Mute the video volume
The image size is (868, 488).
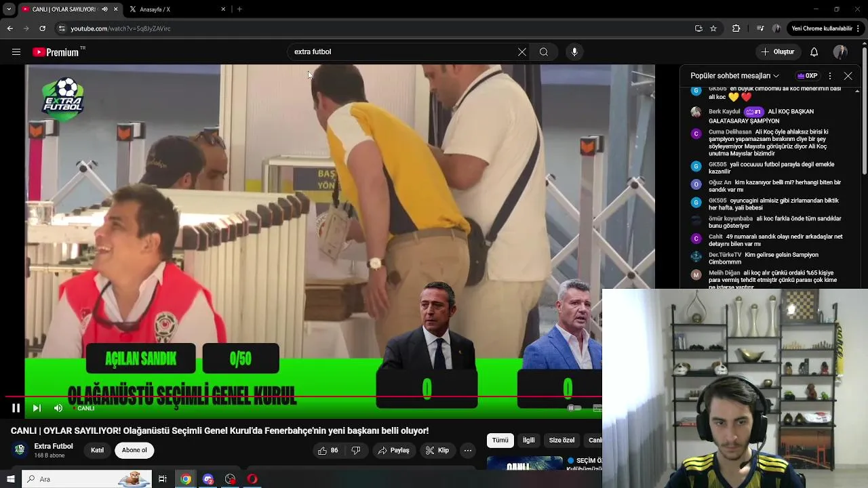point(58,408)
